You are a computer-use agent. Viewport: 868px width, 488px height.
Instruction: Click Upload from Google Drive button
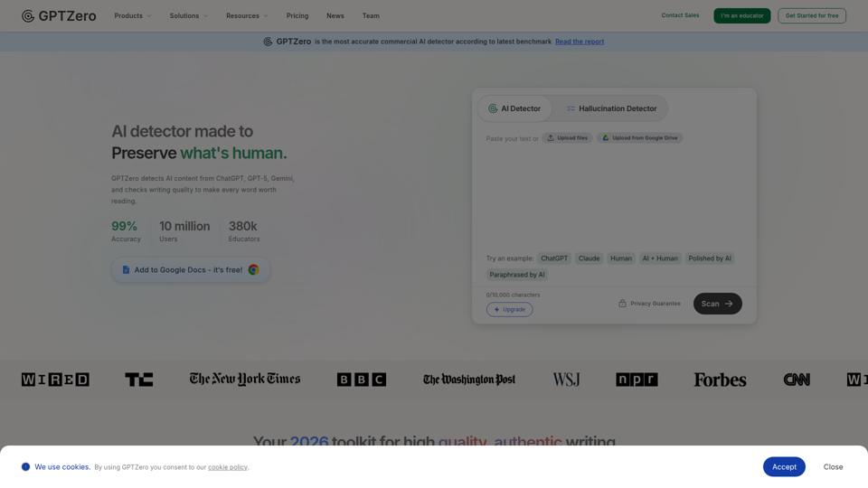(640, 137)
